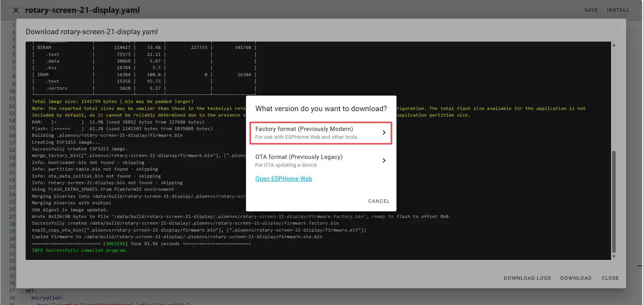The width and height of the screenshot is (644, 305).
Task: Click DOWNLOAD LOGS at the bottom
Action: click(x=527, y=278)
